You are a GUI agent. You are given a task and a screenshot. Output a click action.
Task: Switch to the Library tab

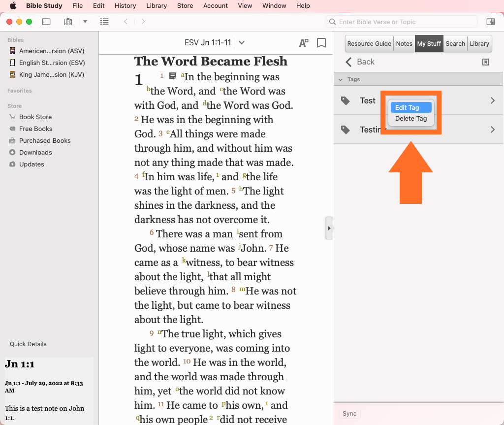coord(479,43)
